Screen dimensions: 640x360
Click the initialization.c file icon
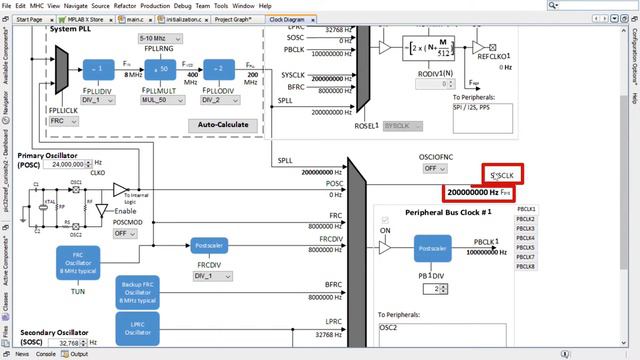click(161, 19)
